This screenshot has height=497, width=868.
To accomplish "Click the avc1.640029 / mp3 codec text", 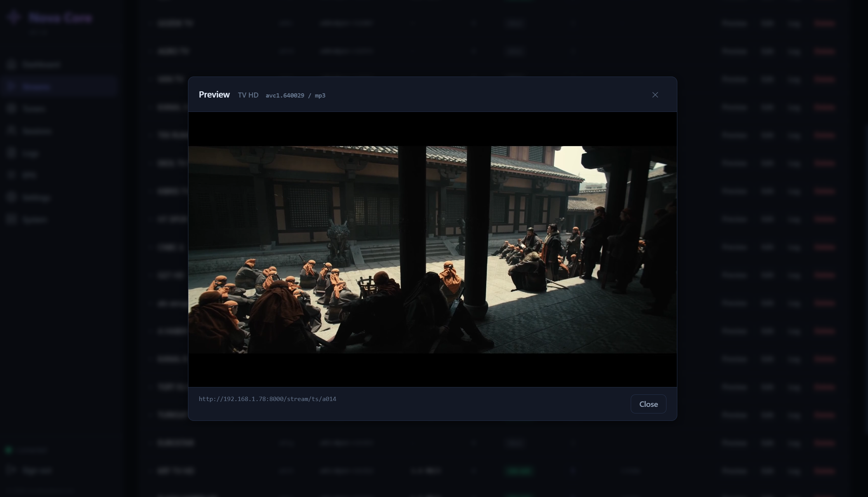I will 295,96.
